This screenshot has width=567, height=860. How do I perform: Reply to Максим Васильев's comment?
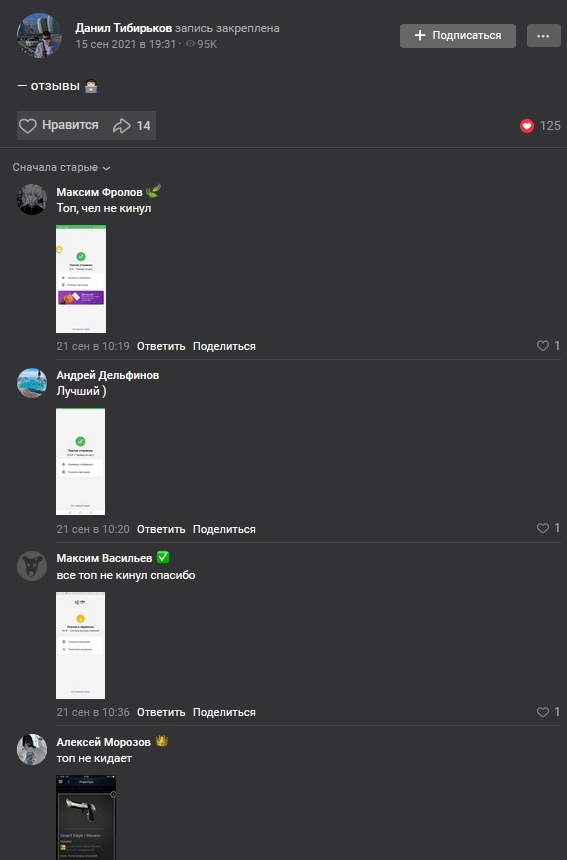tap(161, 712)
